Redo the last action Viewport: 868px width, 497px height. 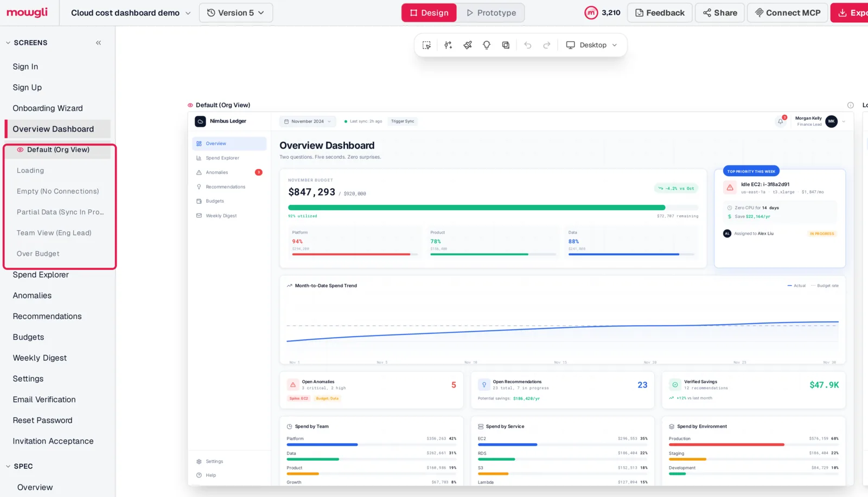(x=547, y=45)
